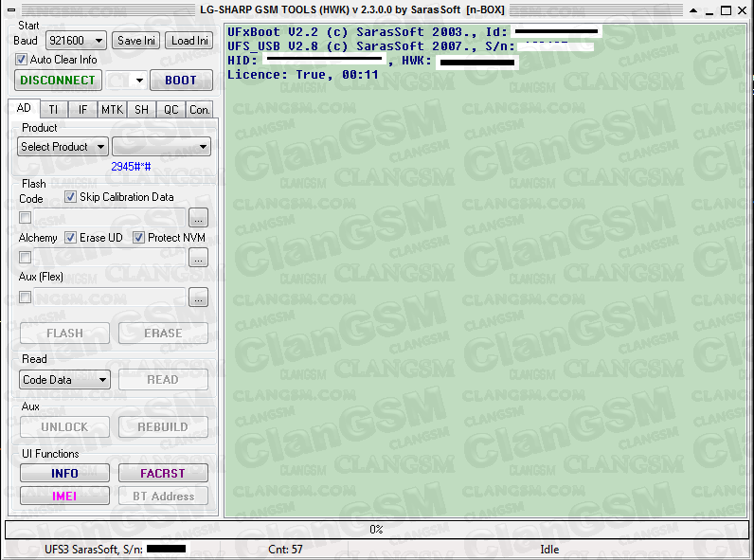Click the 2945#*# code text
Image resolution: width=754 pixels, height=560 pixels.
131,167
